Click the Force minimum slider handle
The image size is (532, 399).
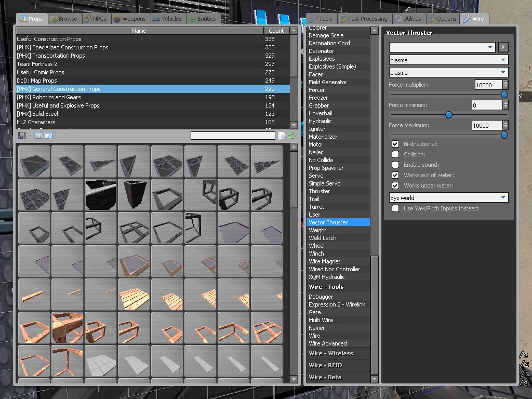[449, 115]
